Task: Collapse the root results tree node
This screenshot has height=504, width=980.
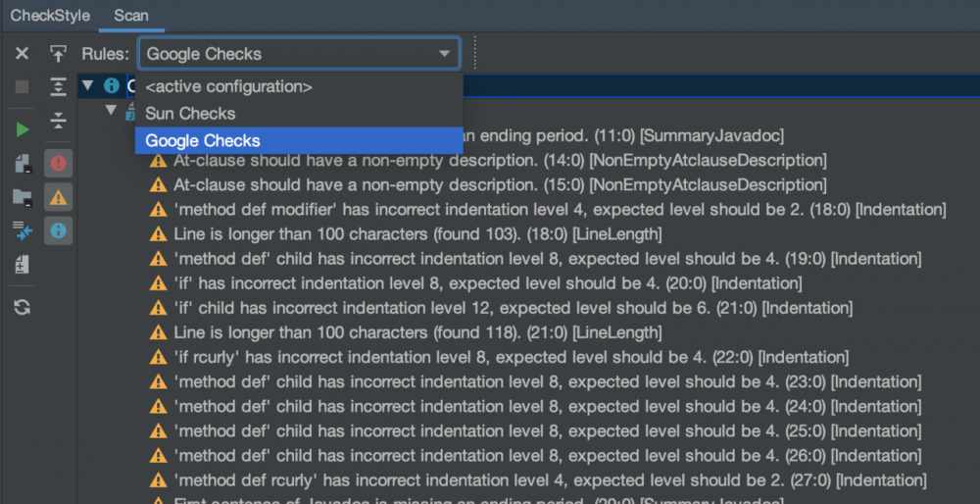Action: (x=87, y=85)
